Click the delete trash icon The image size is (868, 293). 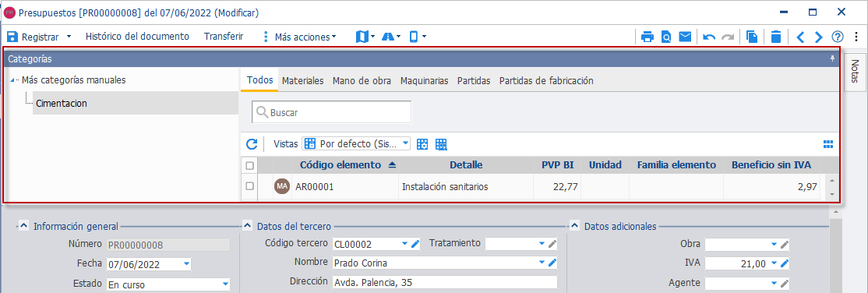pyautogui.click(x=776, y=37)
